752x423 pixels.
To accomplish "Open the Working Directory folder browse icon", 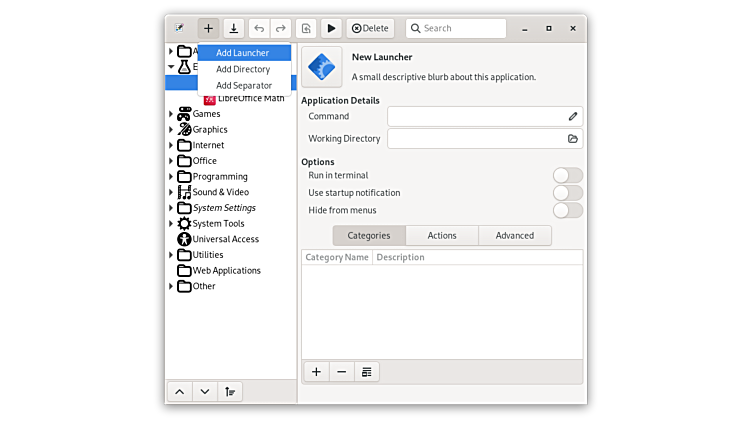I will pyautogui.click(x=572, y=139).
